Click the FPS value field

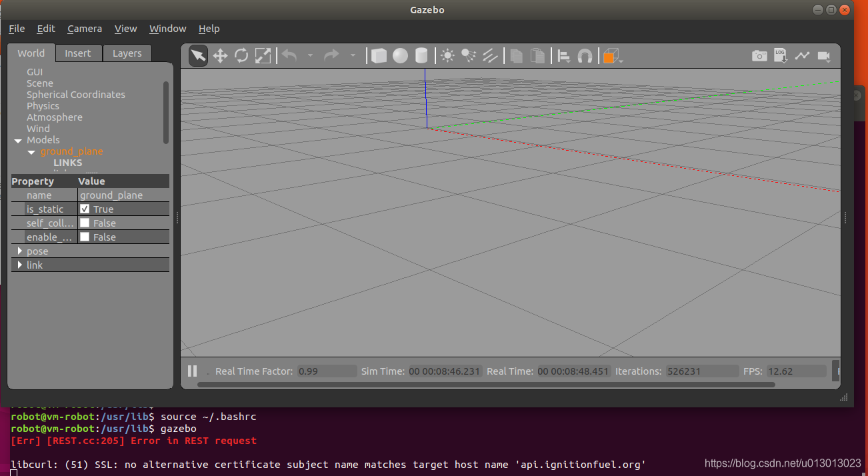tap(796, 371)
